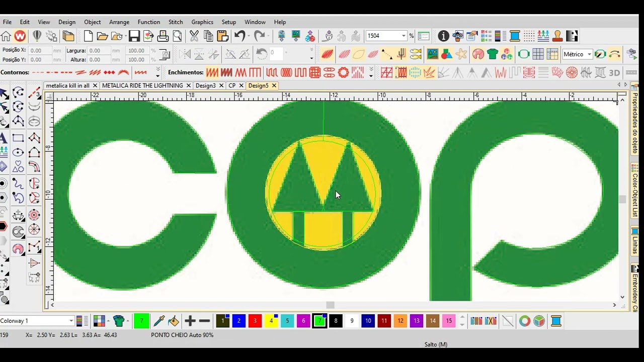Undo the last action
The image size is (644, 362).
point(239,36)
